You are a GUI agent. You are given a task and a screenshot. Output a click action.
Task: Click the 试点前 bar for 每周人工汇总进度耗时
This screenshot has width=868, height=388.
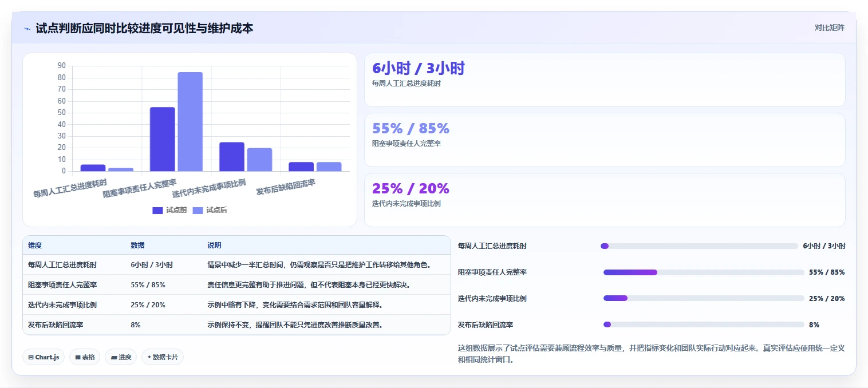[x=93, y=168]
